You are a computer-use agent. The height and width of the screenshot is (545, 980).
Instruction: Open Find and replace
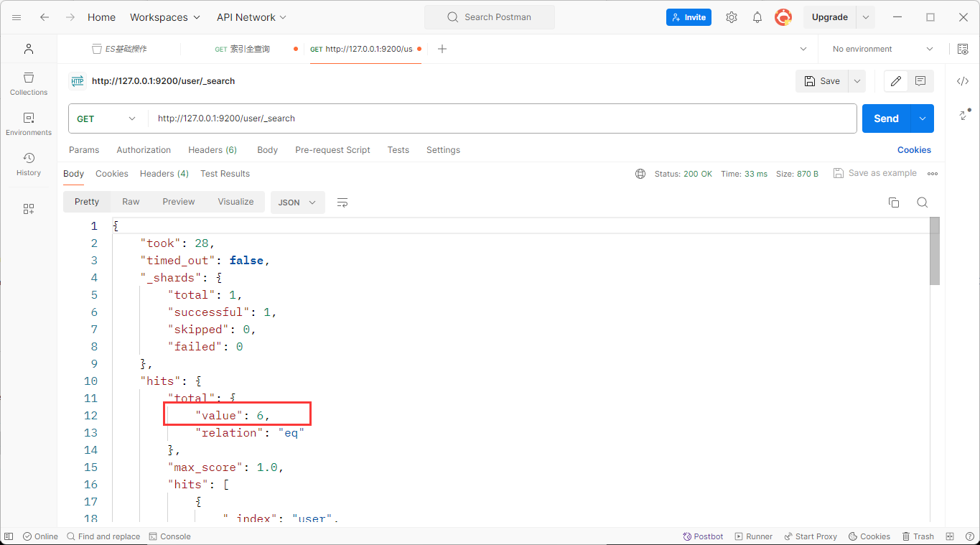tap(103, 536)
